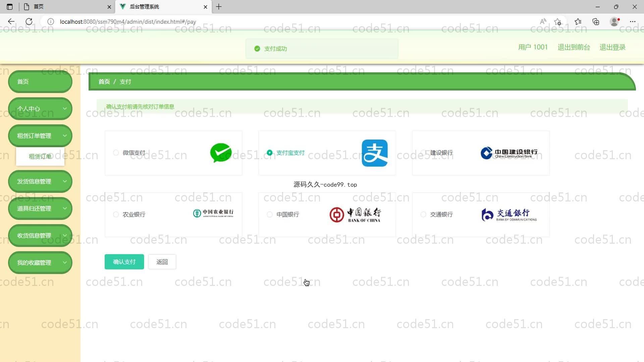644x362 pixels.
Task: Open the 首页 sidebar menu item
Action: [40, 82]
